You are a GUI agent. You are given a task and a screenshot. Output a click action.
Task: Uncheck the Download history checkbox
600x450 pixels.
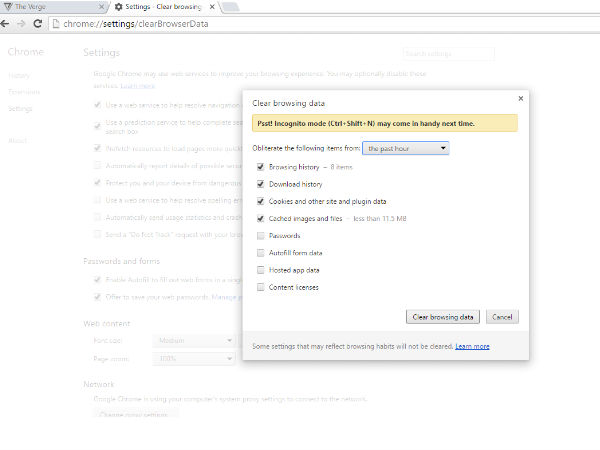(261, 184)
